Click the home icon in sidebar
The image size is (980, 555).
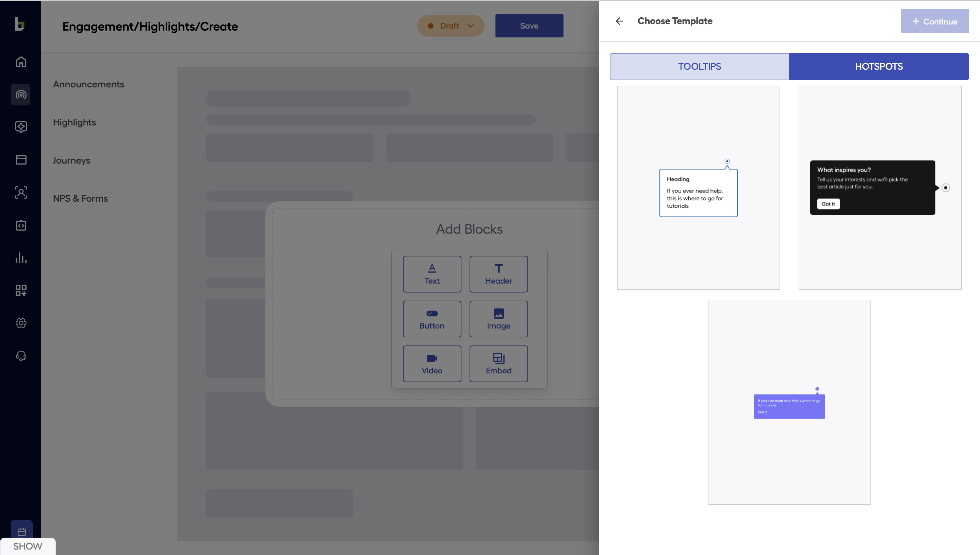click(x=21, y=62)
